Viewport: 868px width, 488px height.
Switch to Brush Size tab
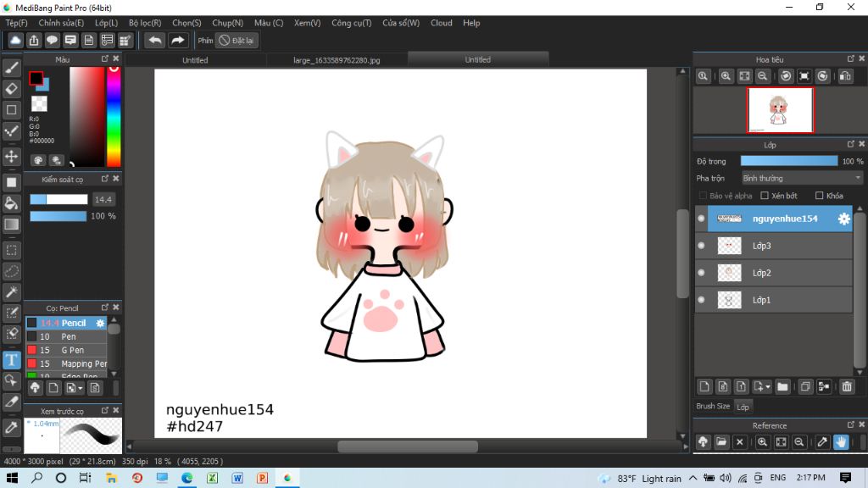click(x=712, y=406)
